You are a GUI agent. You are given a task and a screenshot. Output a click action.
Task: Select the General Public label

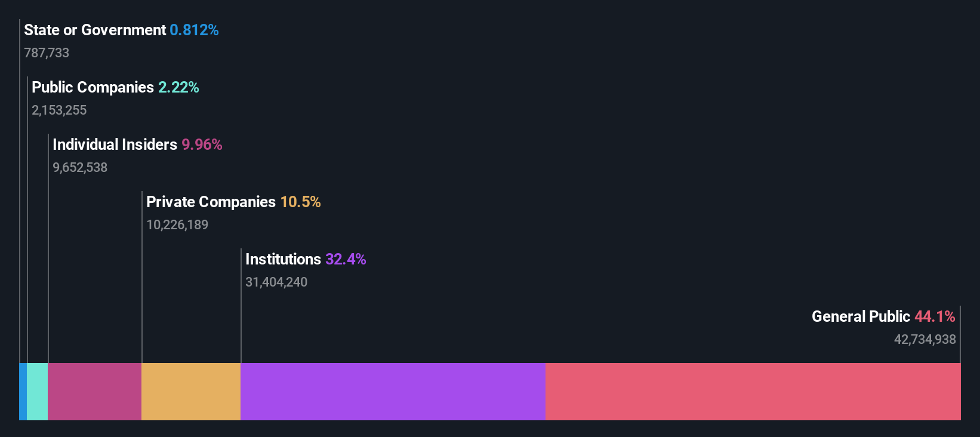click(861, 316)
